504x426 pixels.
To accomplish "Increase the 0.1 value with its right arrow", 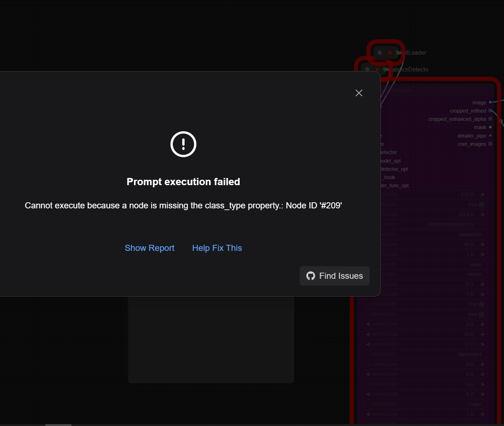I will pyautogui.click(x=483, y=284).
